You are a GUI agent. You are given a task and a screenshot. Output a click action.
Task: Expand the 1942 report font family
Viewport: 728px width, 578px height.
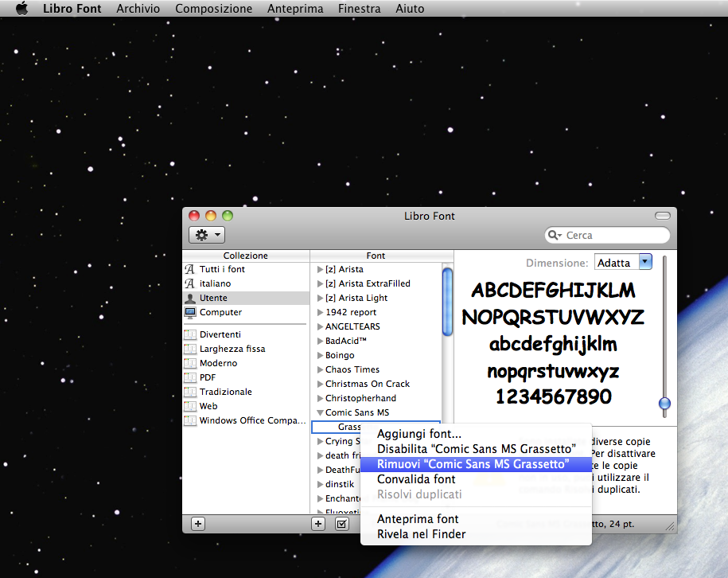(x=320, y=312)
